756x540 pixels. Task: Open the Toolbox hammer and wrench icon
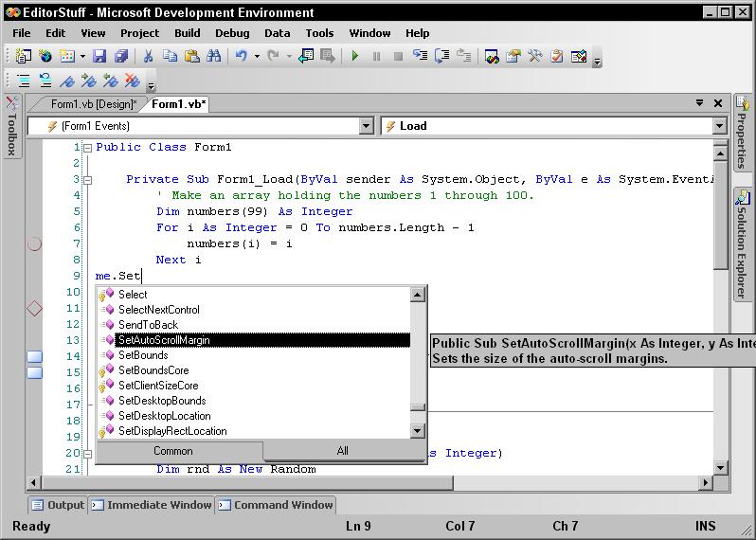coord(534,56)
